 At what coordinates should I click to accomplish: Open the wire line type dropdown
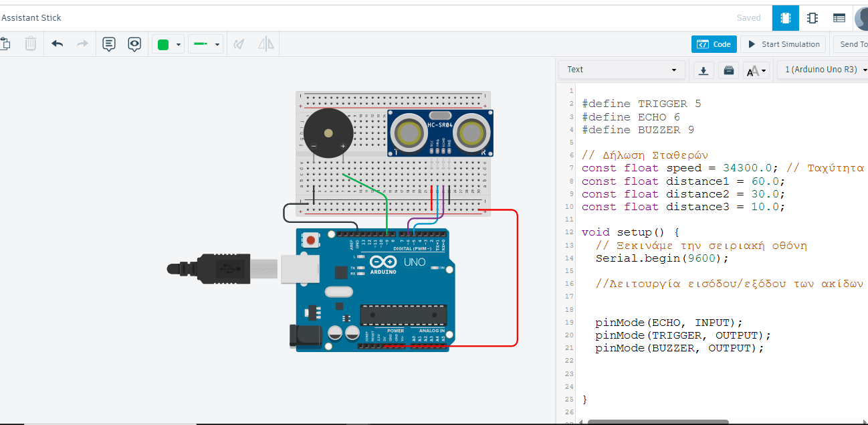tap(205, 44)
